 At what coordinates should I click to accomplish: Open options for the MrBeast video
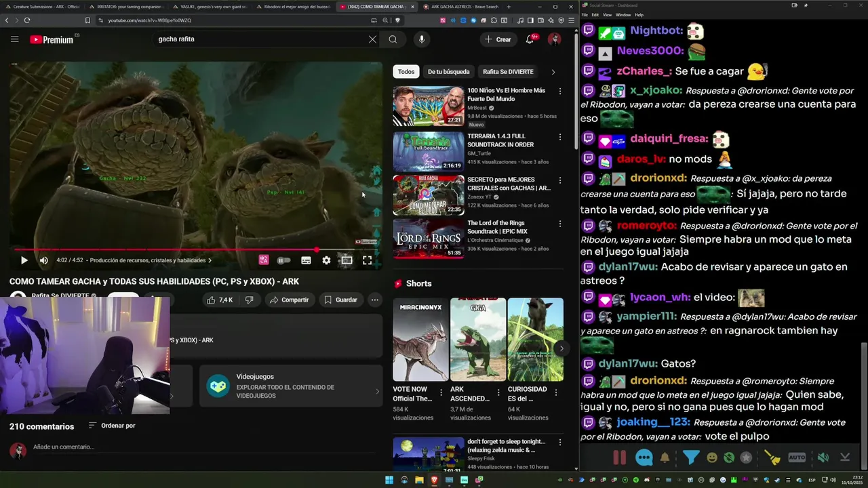559,91
